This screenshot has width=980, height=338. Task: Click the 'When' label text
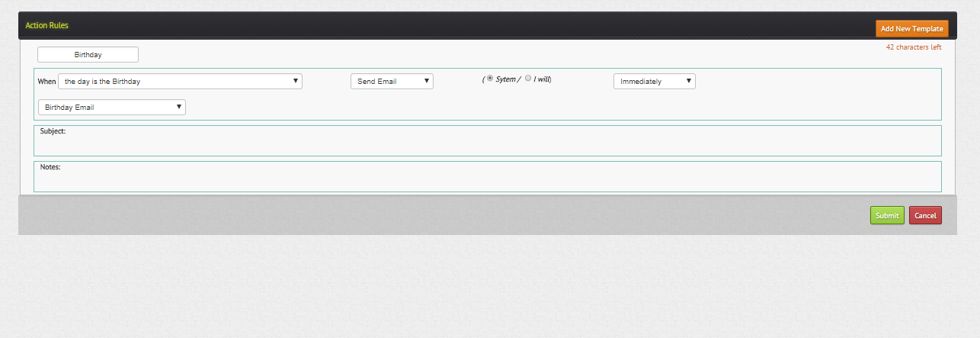pyautogui.click(x=46, y=81)
